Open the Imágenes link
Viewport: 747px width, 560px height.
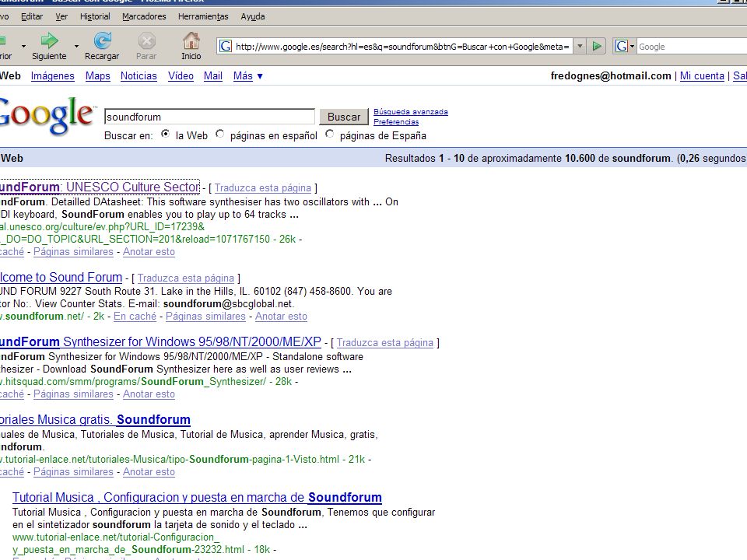click(x=52, y=75)
